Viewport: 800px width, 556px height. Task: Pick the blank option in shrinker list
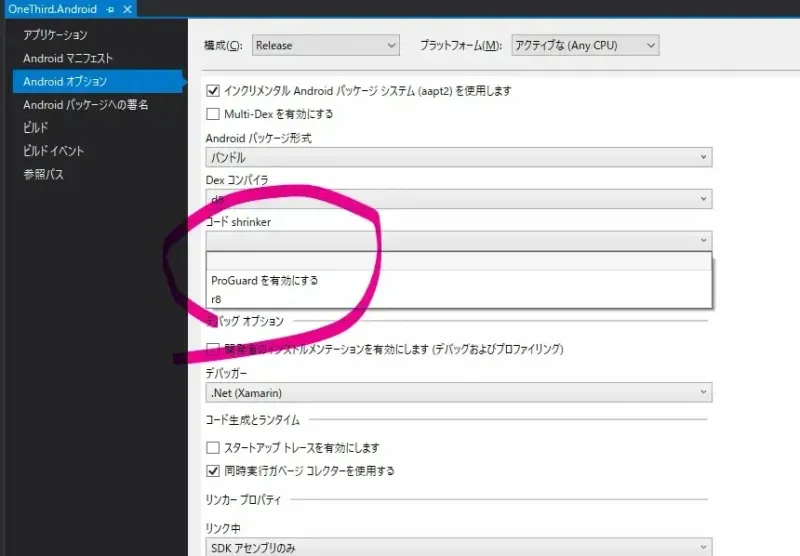458,261
